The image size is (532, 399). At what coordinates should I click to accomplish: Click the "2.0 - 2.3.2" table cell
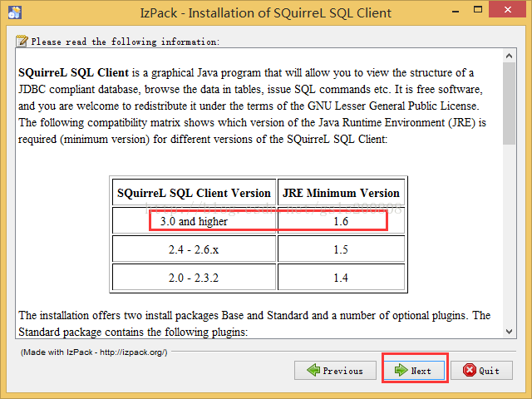194,278
